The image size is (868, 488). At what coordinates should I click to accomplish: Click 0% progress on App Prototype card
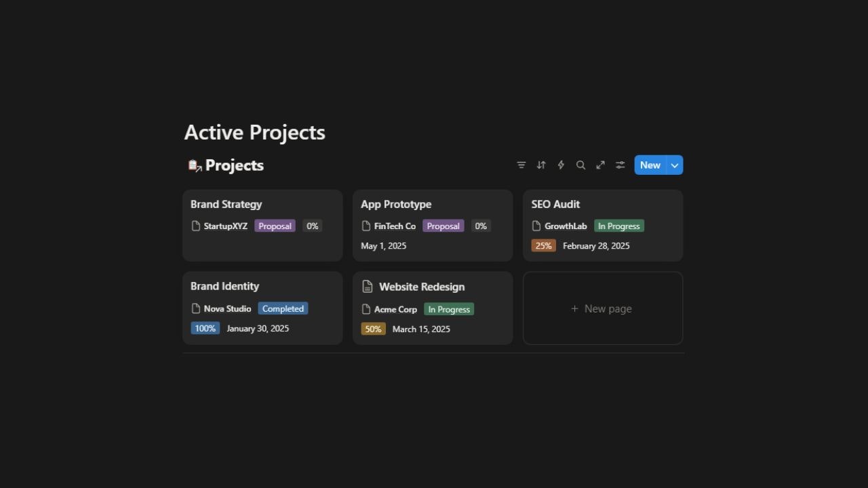481,226
